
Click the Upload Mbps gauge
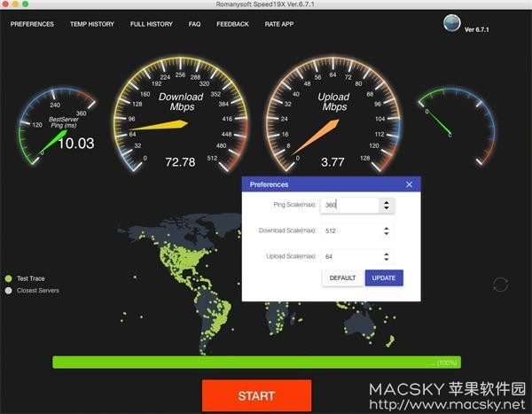tap(333, 115)
